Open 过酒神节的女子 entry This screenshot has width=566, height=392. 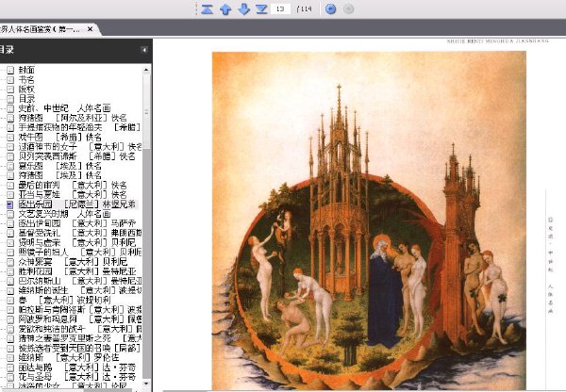click(x=80, y=146)
